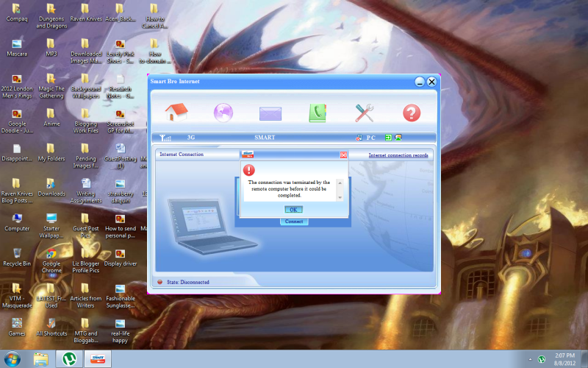Click OK on the error dialog
Image resolution: width=588 pixels, height=368 pixels.
293,210
